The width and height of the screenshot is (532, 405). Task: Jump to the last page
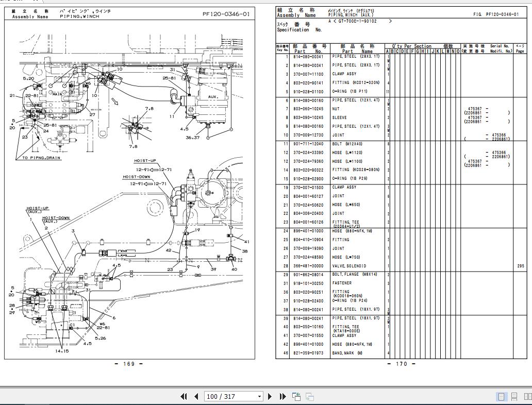(x=282, y=396)
